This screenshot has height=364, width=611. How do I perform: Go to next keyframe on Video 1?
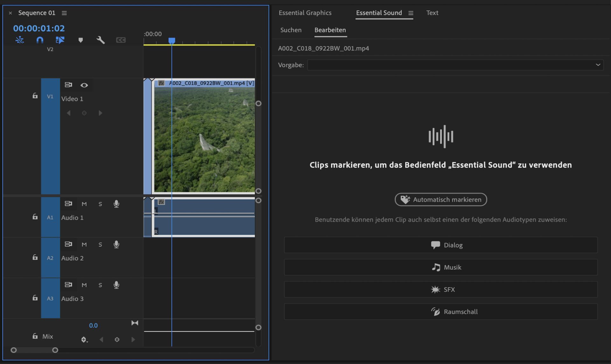(x=100, y=113)
